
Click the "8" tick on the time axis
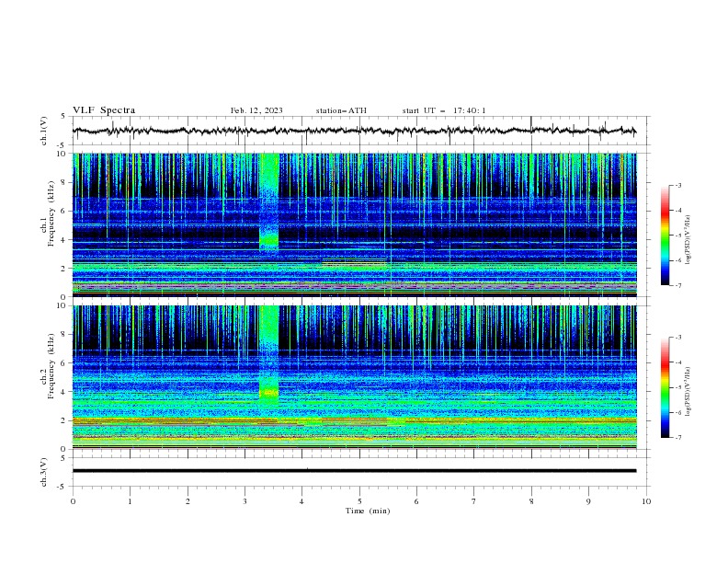(531, 501)
